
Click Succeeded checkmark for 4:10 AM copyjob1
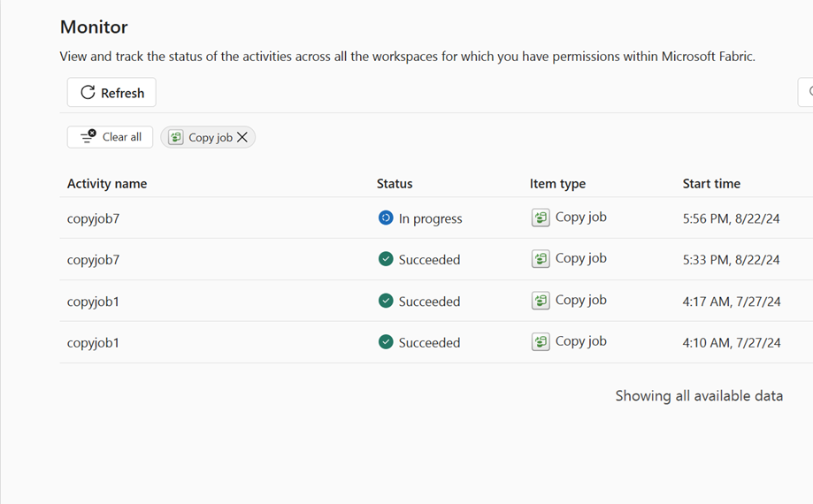[386, 342]
